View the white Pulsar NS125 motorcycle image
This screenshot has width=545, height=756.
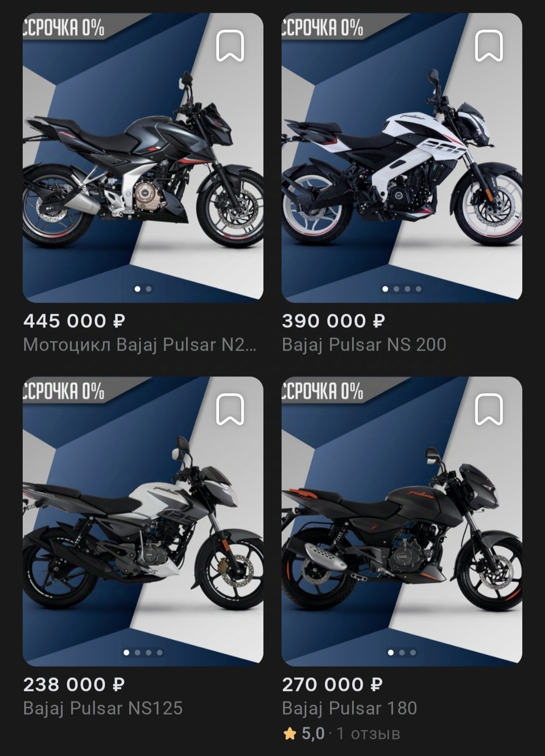click(x=143, y=521)
